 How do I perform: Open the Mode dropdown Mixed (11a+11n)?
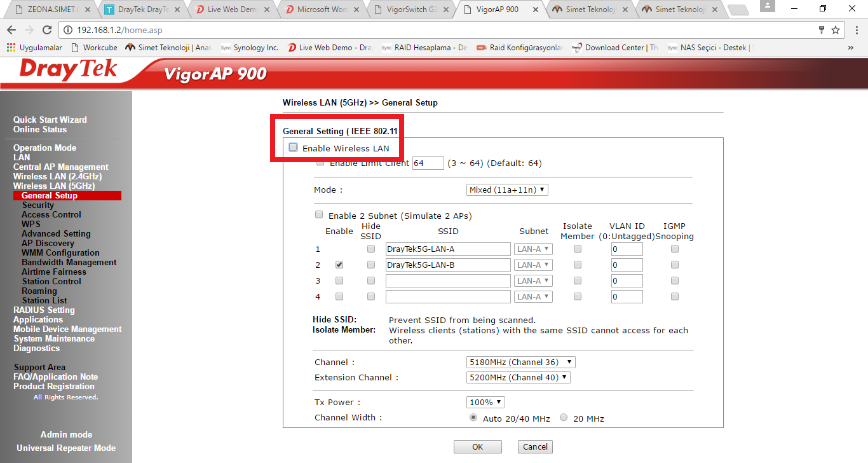pyautogui.click(x=507, y=190)
